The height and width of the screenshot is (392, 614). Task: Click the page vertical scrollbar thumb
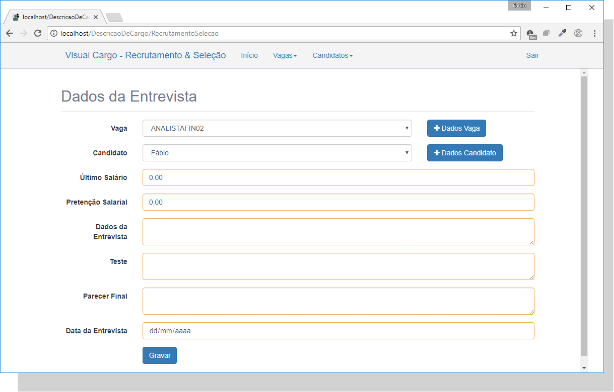(584, 216)
